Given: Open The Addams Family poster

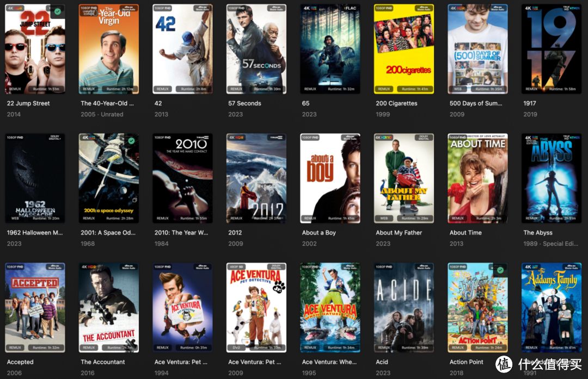Looking at the screenshot, I should point(552,307).
